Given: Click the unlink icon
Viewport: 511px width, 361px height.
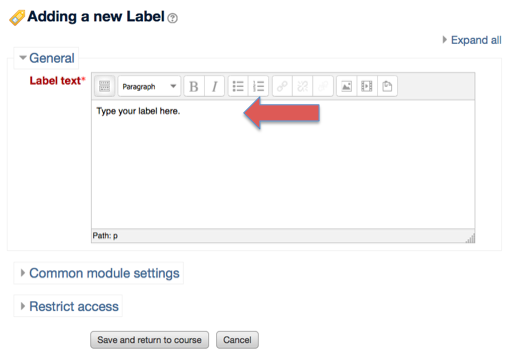Looking at the screenshot, I should coord(303,86).
